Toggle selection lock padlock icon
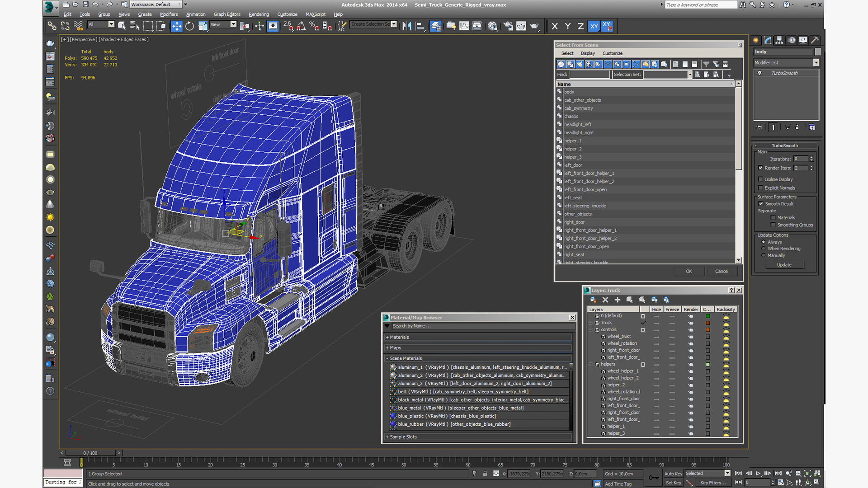The width and height of the screenshot is (868, 488). [485, 474]
